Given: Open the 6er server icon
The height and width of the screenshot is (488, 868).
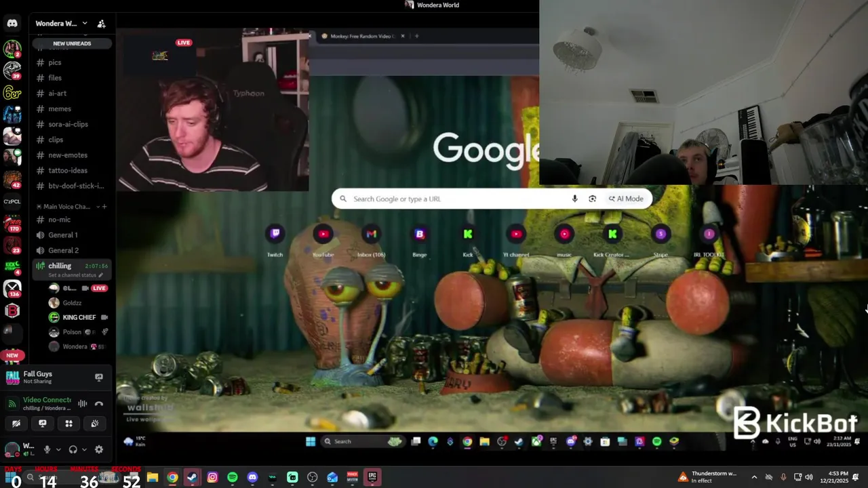Looking at the screenshot, I should coord(12,92).
